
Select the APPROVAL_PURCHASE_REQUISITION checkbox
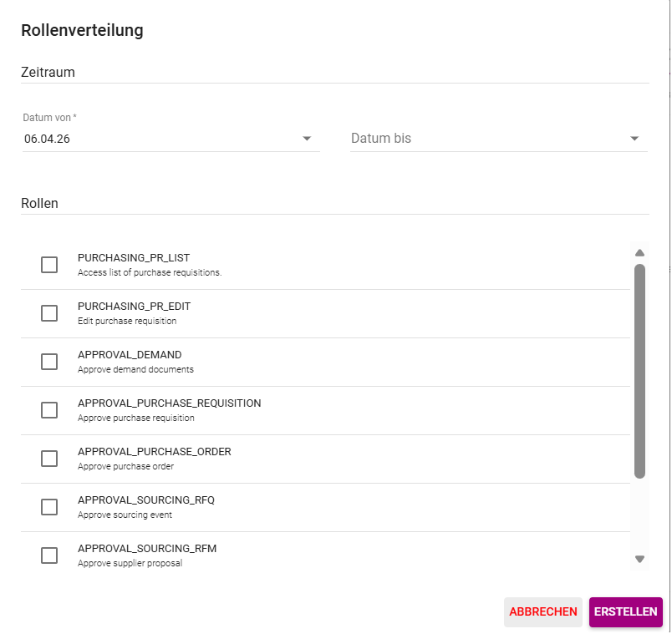[x=49, y=410]
